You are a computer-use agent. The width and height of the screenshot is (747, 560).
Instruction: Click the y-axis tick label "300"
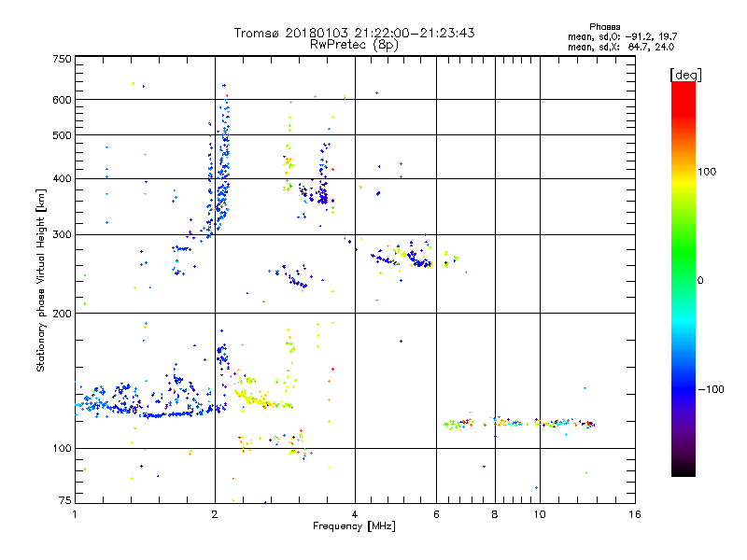click(62, 234)
